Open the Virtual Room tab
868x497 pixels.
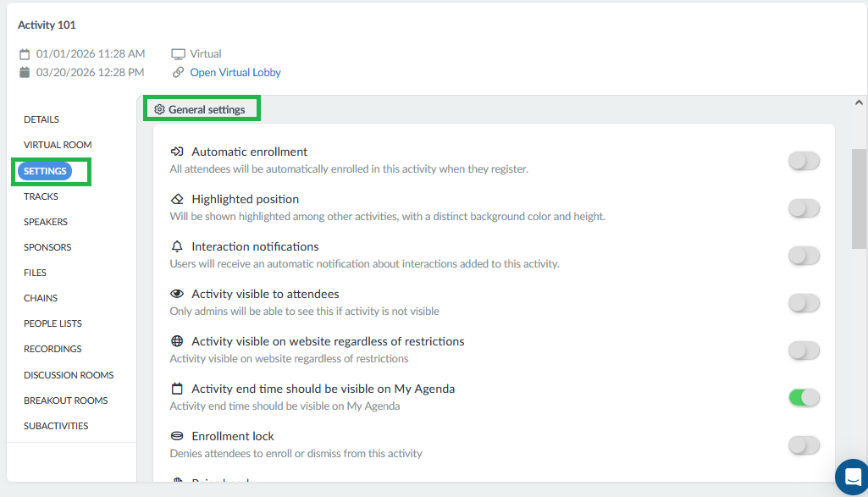(x=58, y=145)
